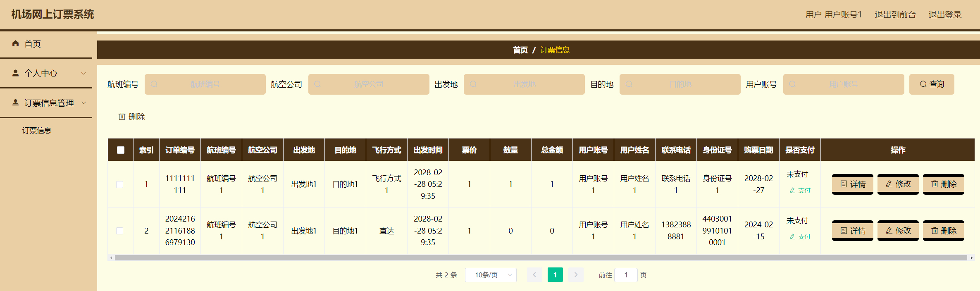The width and height of the screenshot is (980, 291).
Task: Click cell 直达 in row 2
Action: click(386, 231)
